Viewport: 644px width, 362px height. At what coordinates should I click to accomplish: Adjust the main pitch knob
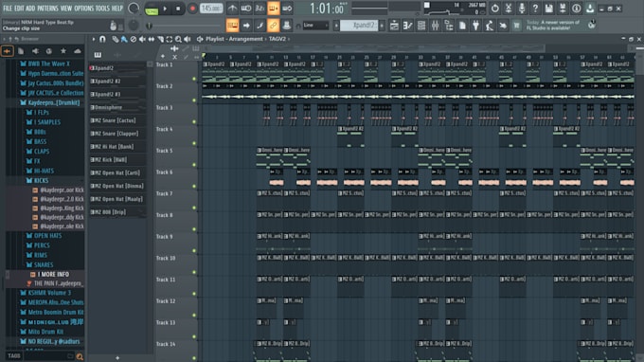tap(134, 26)
